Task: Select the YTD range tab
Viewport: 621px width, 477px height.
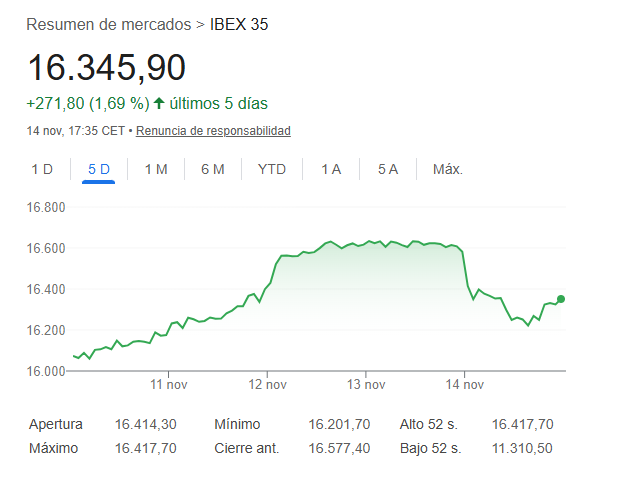Action: point(272,169)
